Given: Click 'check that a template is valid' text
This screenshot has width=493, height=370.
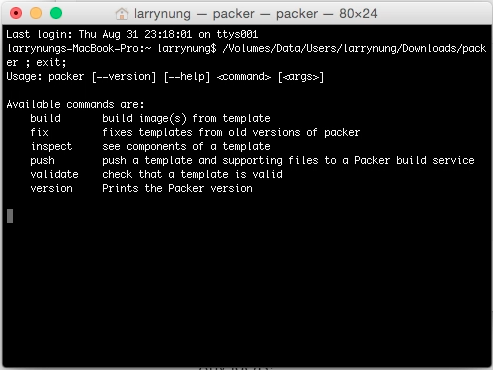Looking at the screenshot, I should coord(192,174).
